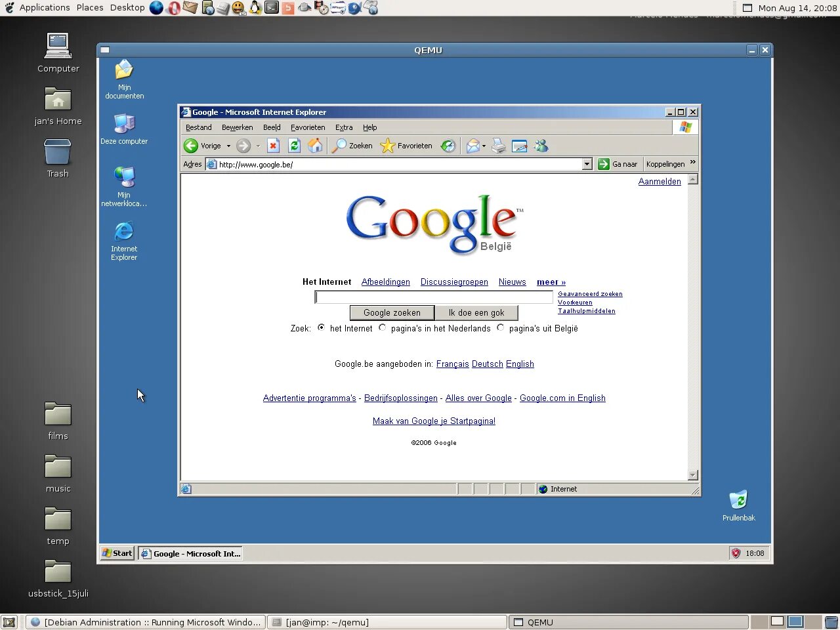840x630 pixels.
Task: Open the Discussiegroepen link
Action: 454,282
